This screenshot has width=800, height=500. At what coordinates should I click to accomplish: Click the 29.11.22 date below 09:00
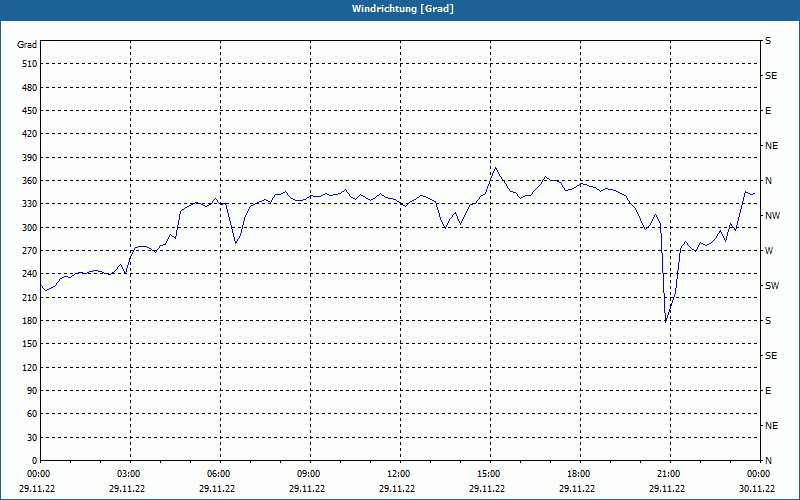coord(307,489)
